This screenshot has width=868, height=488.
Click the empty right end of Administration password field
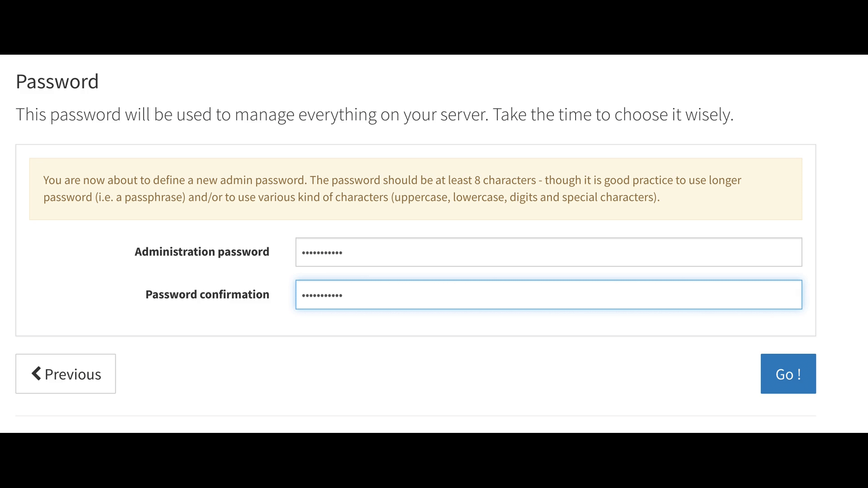(x=769, y=252)
